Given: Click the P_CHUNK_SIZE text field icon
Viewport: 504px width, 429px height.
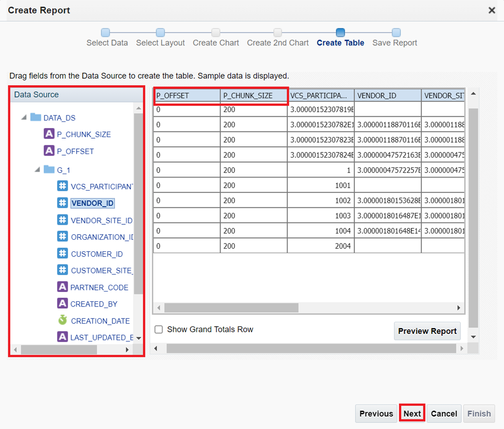Looking at the screenshot, I should 49,133.
